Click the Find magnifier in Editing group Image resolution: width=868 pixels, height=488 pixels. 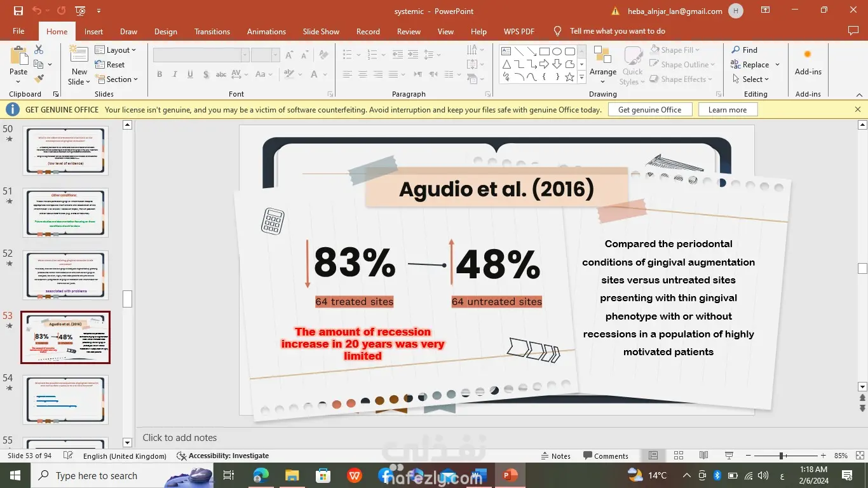(744, 50)
